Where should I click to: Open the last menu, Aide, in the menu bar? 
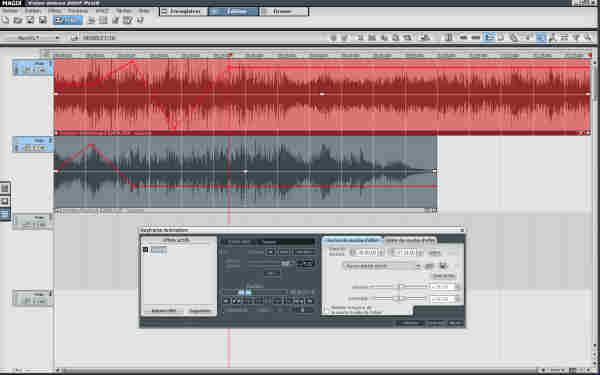click(144, 11)
